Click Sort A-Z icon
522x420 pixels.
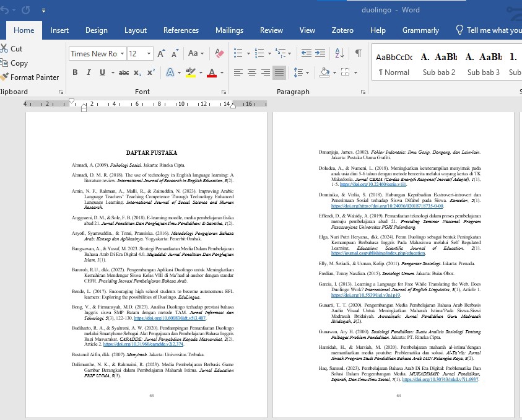pos(339,53)
